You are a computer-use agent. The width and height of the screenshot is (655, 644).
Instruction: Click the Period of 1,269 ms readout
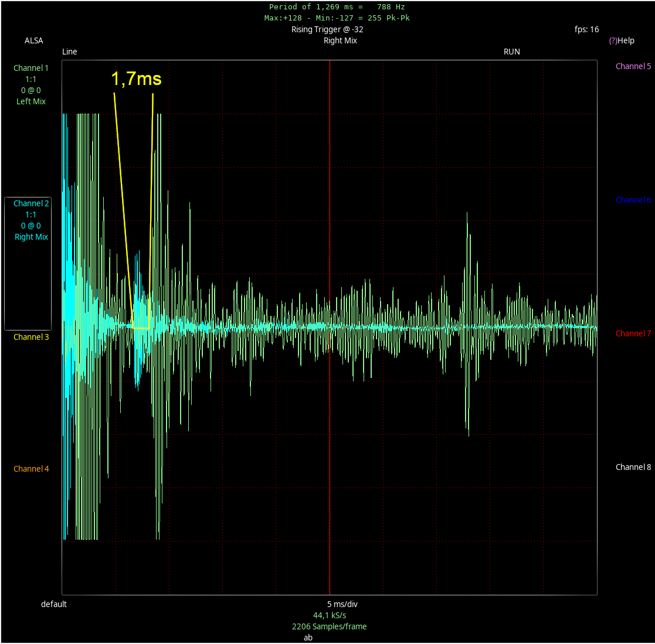pos(337,7)
